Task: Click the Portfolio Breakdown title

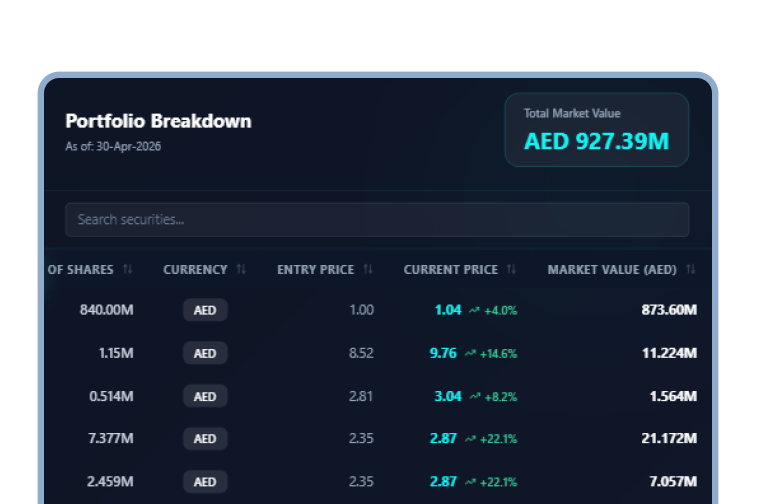Action: [159, 121]
